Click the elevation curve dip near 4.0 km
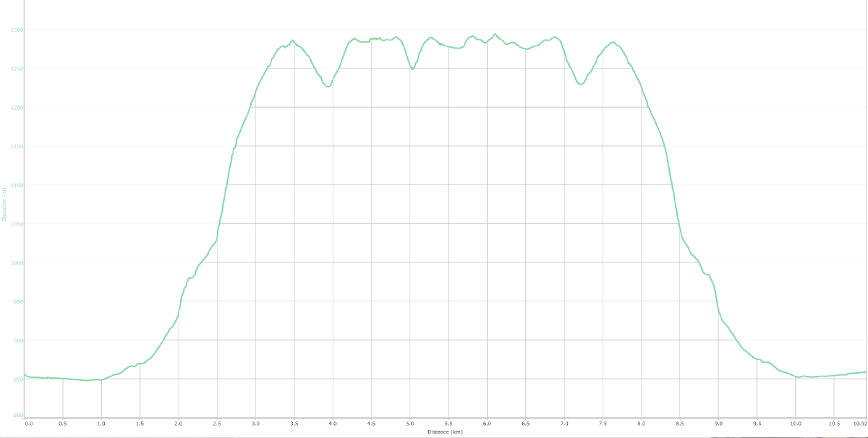Viewport: 868px width, 438px height. click(328, 87)
